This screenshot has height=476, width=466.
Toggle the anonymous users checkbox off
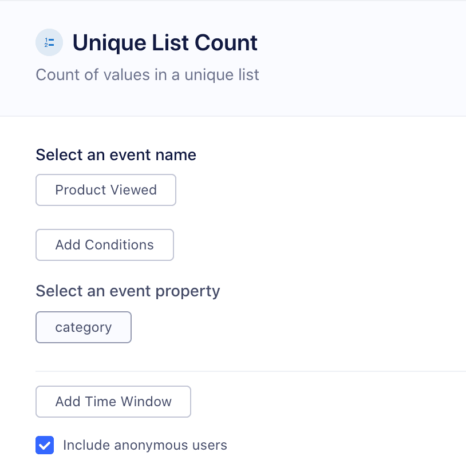tap(45, 445)
